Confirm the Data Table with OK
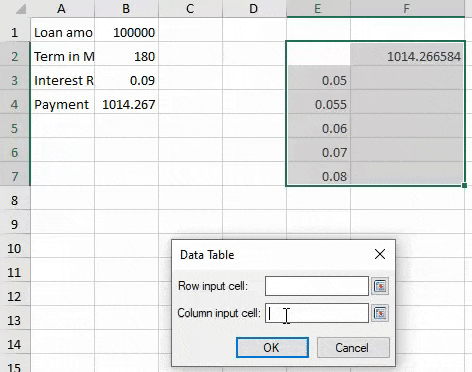The image size is (472, 372). pos(272,347)
